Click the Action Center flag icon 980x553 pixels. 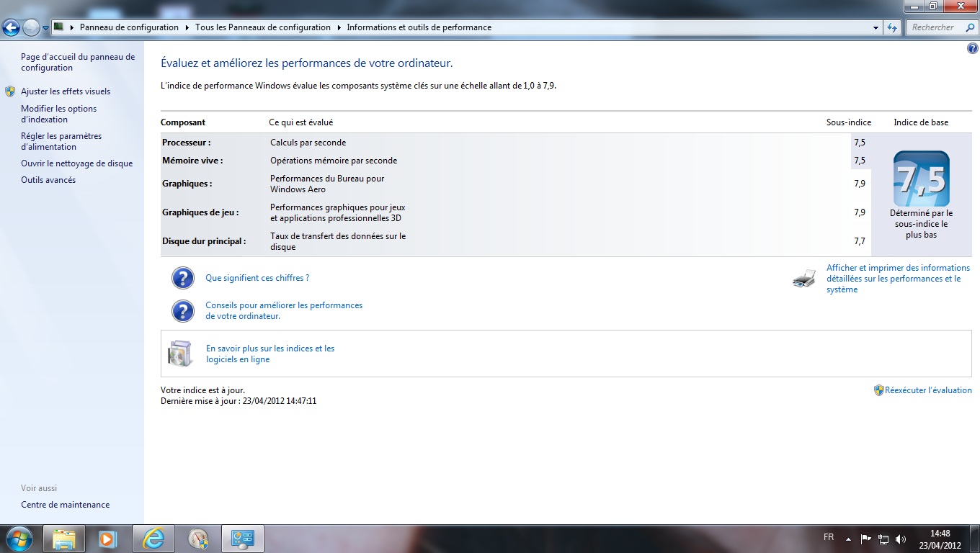866,539
